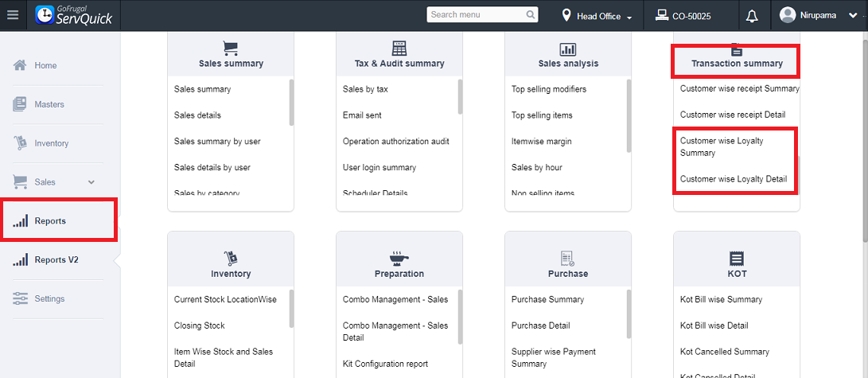
Task: Open the Head Office location dropdown
Action: (x=597, y=16)
